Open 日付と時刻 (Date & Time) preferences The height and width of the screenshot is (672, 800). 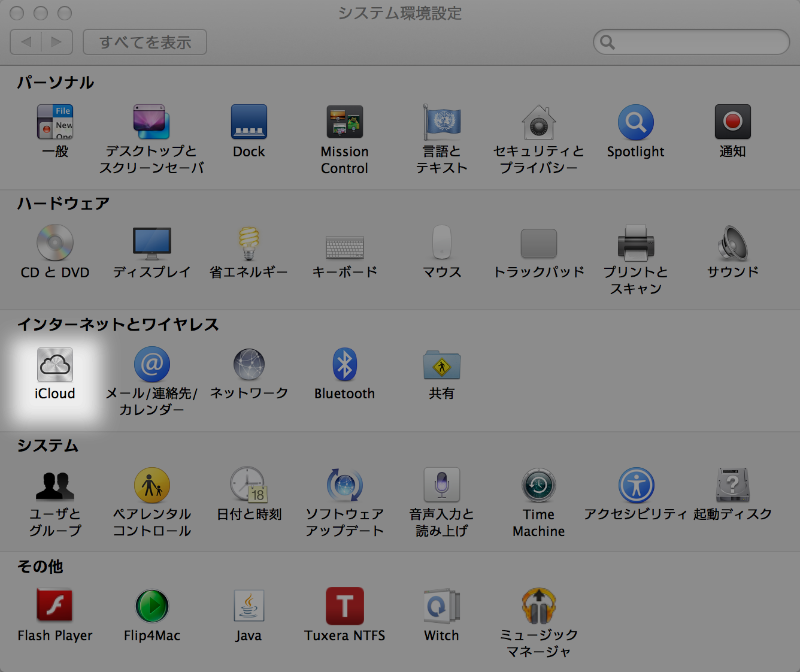point(249,485)
